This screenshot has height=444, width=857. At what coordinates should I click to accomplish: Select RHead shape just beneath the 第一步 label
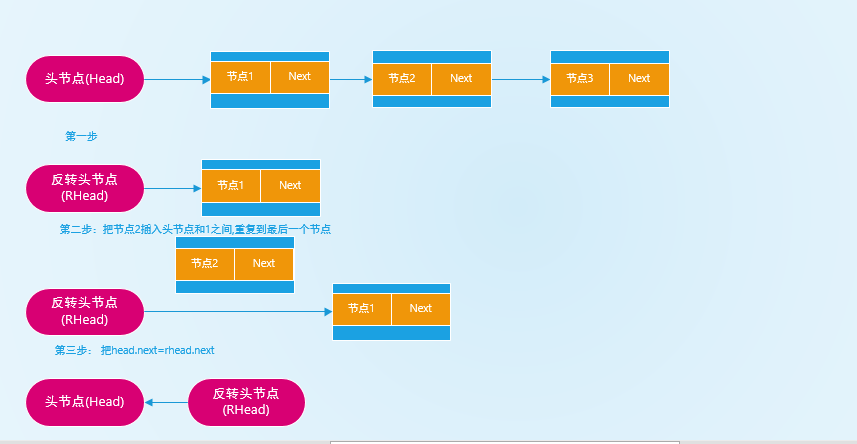point(85,188)
